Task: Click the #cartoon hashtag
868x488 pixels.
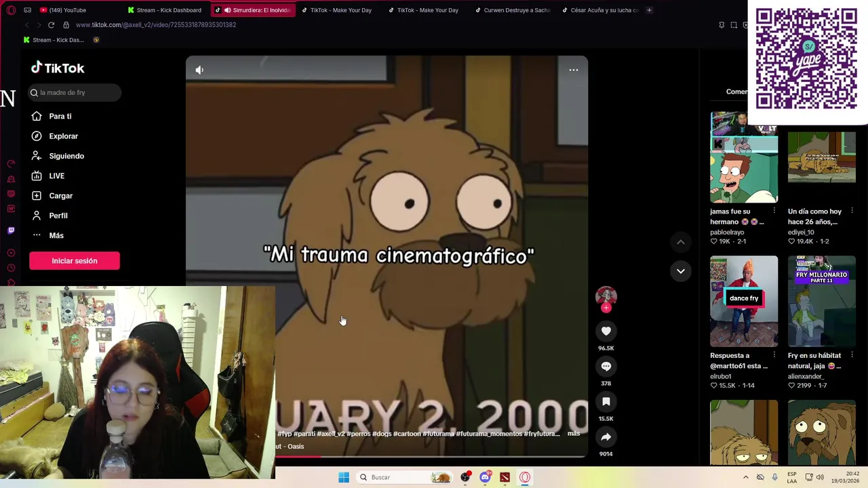Action: click(407, 434)
